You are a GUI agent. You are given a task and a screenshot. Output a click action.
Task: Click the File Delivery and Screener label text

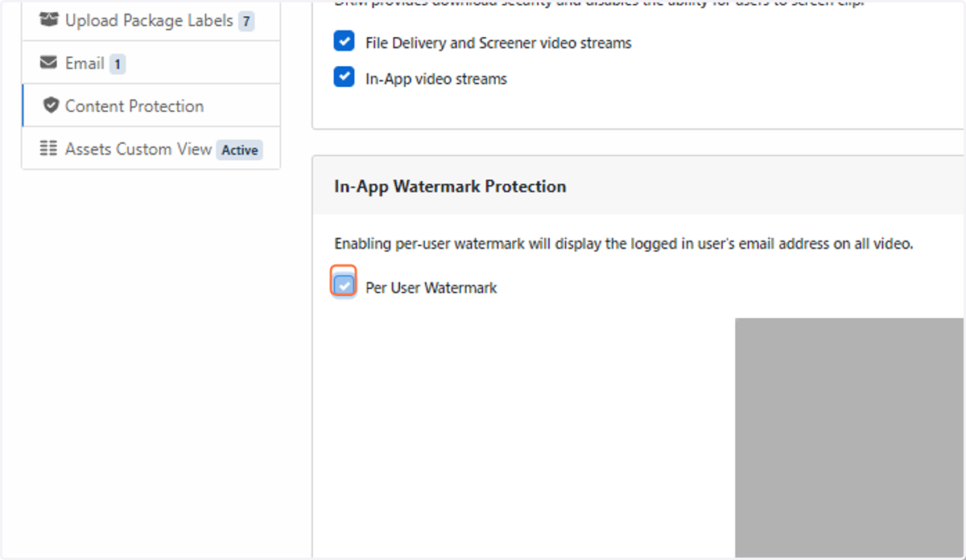498,43
